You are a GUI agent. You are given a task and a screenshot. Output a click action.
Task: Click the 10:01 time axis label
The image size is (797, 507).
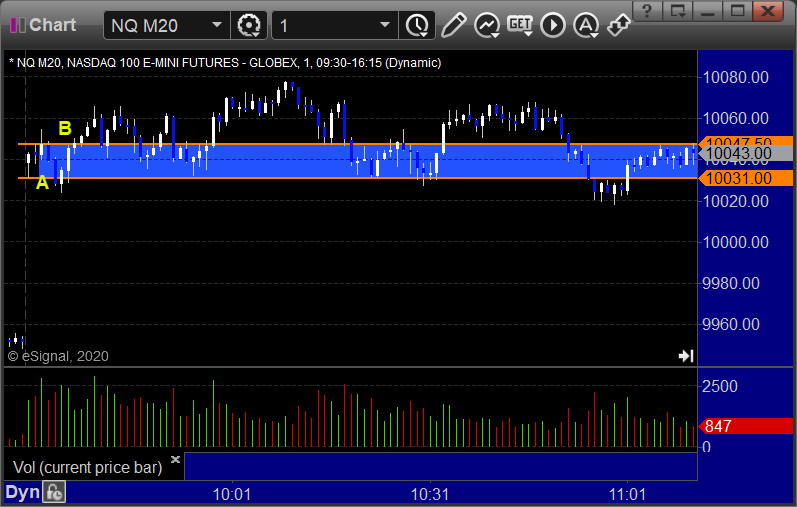tap(232, 494)
